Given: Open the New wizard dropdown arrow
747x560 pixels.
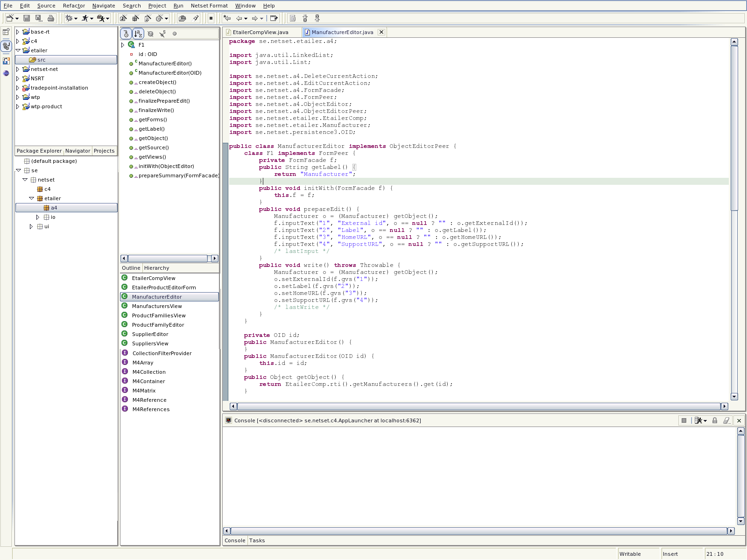Looking at the screenshot, I should [17, 19].
